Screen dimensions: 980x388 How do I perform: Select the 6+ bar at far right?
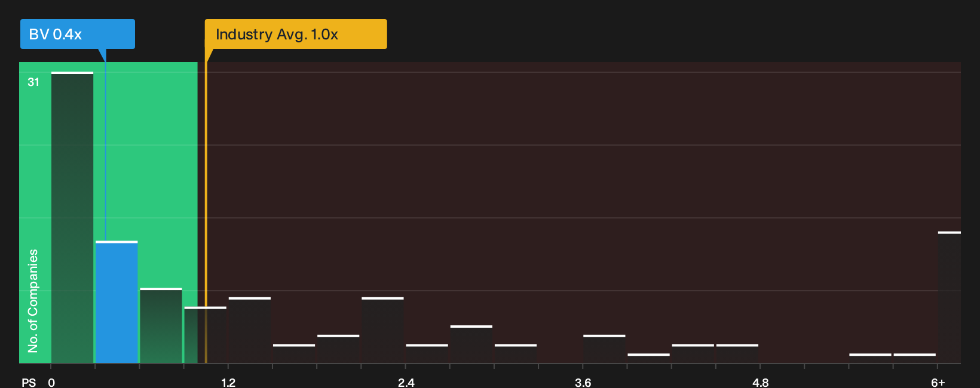click(949, 297)
